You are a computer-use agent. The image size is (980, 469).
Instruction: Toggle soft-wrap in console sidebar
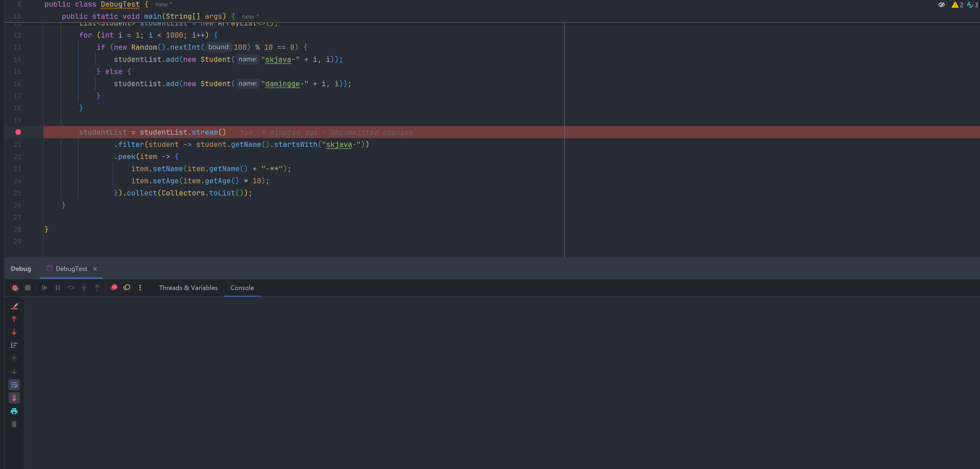[14, 385]
